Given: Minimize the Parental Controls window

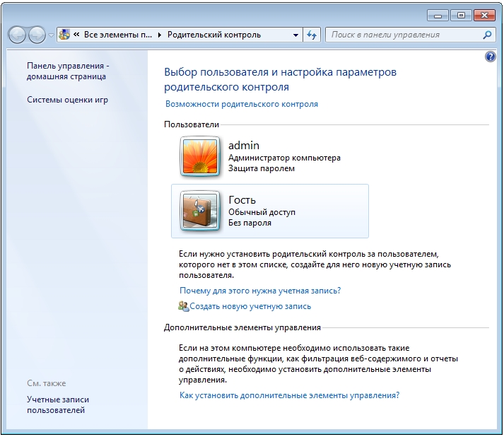Looking at the screenshot, I should point(438,16).
